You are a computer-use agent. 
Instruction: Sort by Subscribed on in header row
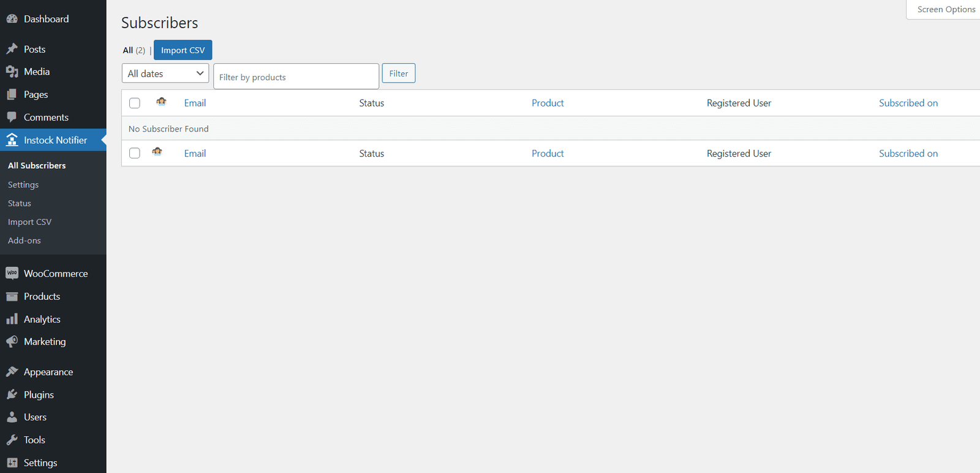coord(908,103)
